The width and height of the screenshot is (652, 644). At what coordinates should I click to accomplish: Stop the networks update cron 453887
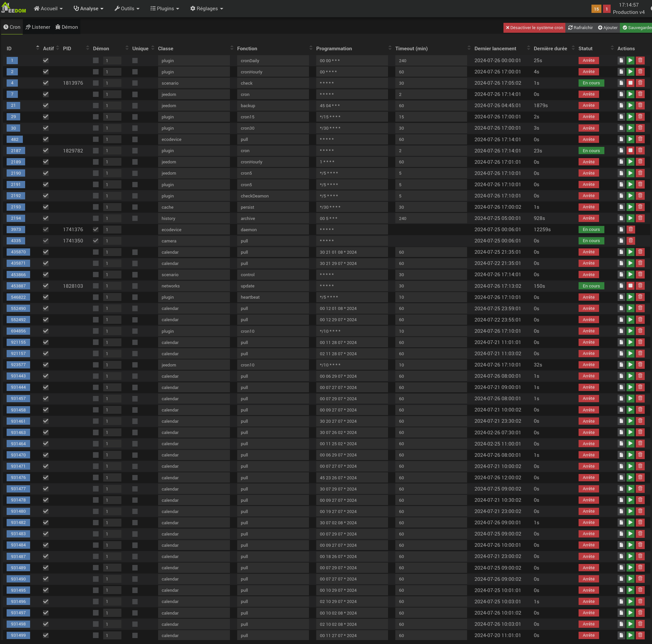(x=630, y=286)
